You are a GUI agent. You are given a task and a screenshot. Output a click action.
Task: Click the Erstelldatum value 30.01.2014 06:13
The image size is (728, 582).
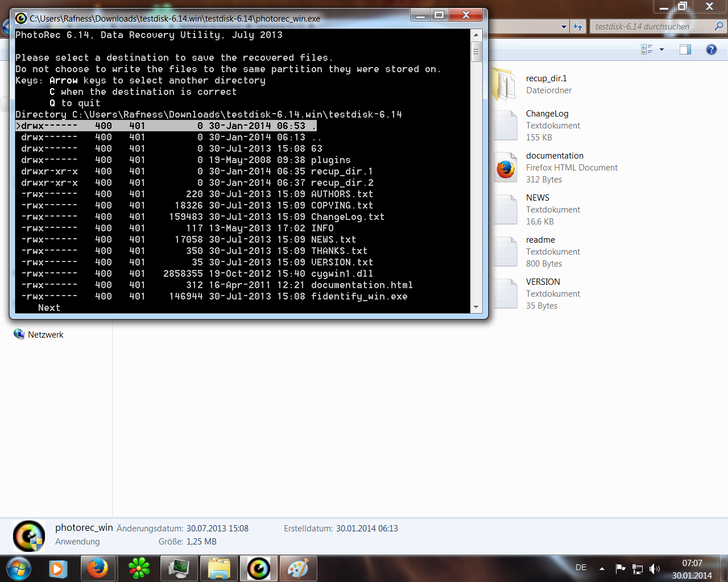(x=367, y=528)
